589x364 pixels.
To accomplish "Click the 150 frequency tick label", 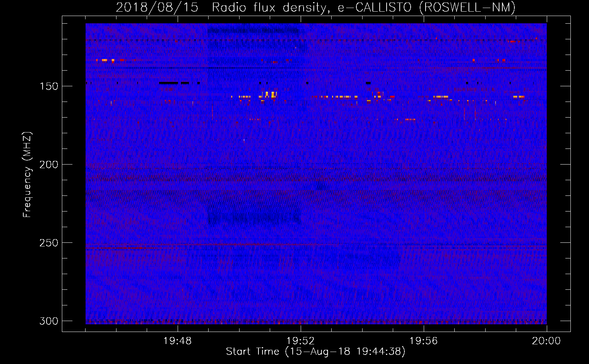I will pos(49,86).
